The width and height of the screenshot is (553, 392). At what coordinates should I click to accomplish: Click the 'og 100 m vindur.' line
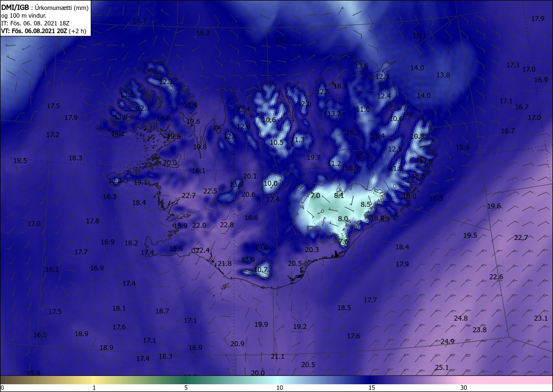pos(24,15)
